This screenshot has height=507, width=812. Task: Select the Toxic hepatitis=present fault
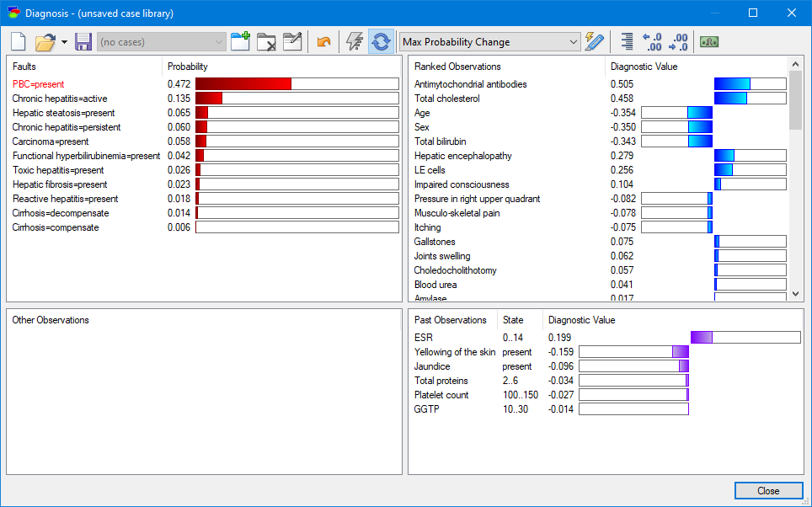click(58, 170)
